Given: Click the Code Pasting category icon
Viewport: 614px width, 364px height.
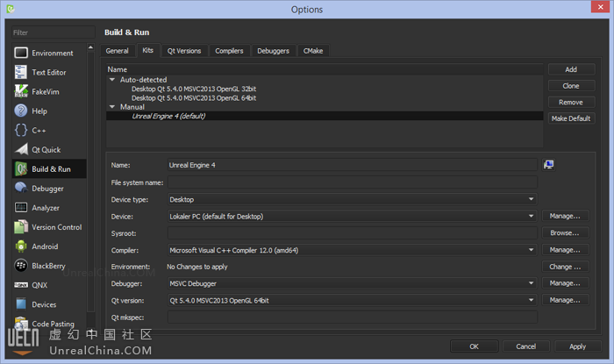Looking at the screenshot, I should click(21, 323).
